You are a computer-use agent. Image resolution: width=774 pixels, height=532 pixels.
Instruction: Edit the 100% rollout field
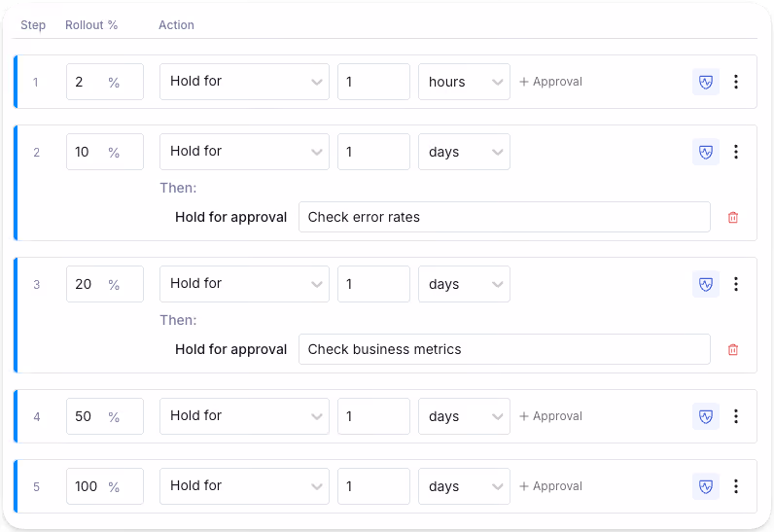(105, 486)
